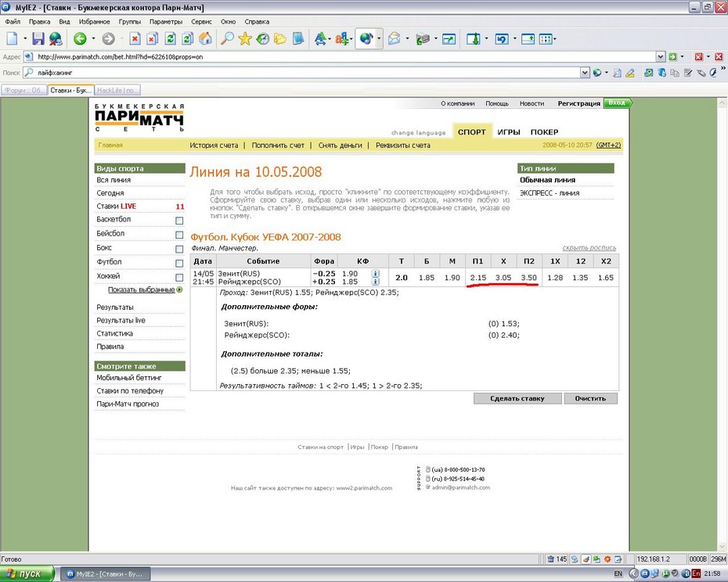Open the Сервис menu
Viewport: 728px width, 582px height.
coord(201,22)
